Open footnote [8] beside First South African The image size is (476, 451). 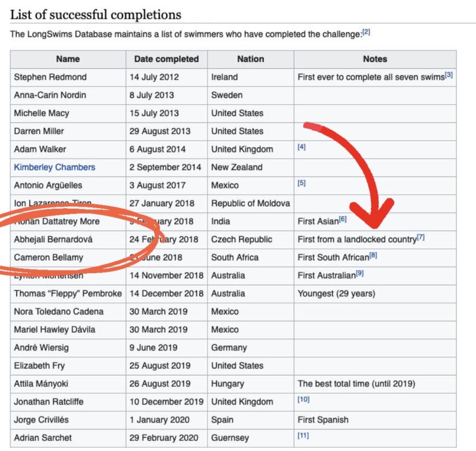click(x=373, y=255)
